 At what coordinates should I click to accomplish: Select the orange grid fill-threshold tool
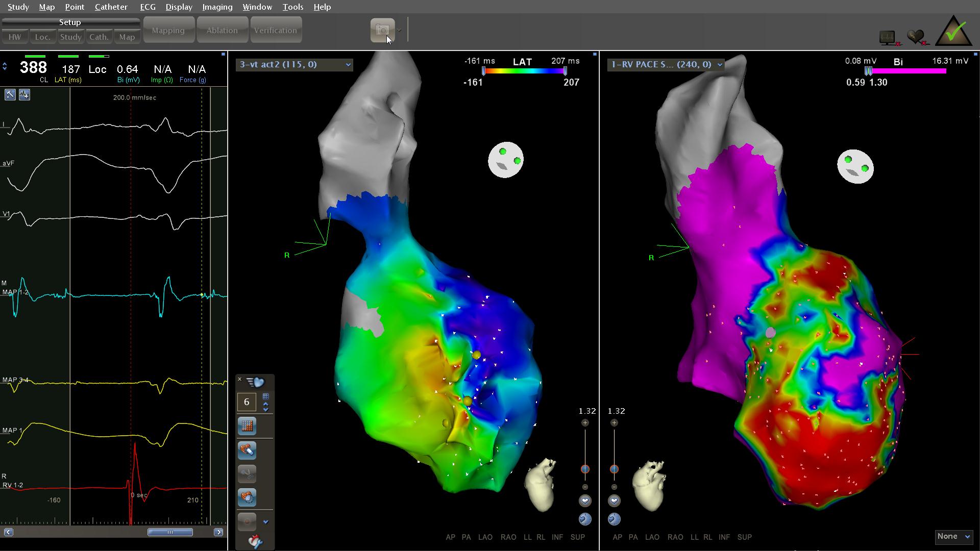(247, 426)
